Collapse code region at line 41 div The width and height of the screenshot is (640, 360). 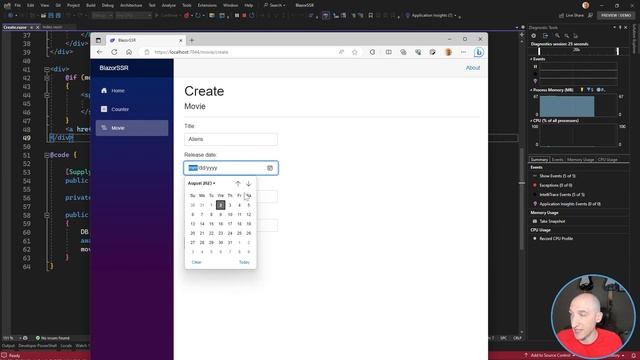47,69
